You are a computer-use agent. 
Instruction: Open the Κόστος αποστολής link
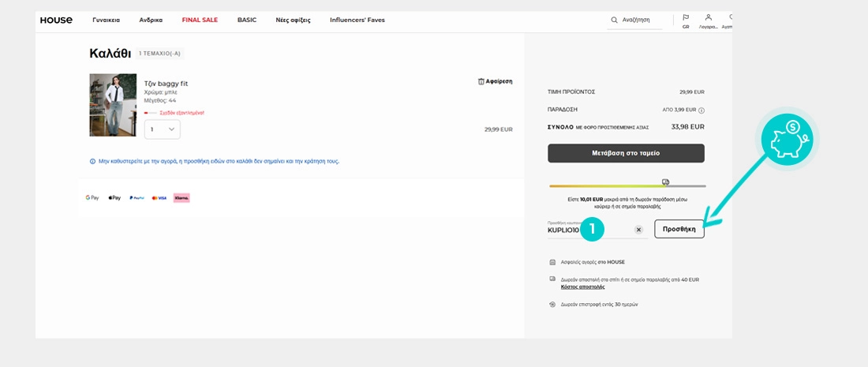tap(582, 286)
